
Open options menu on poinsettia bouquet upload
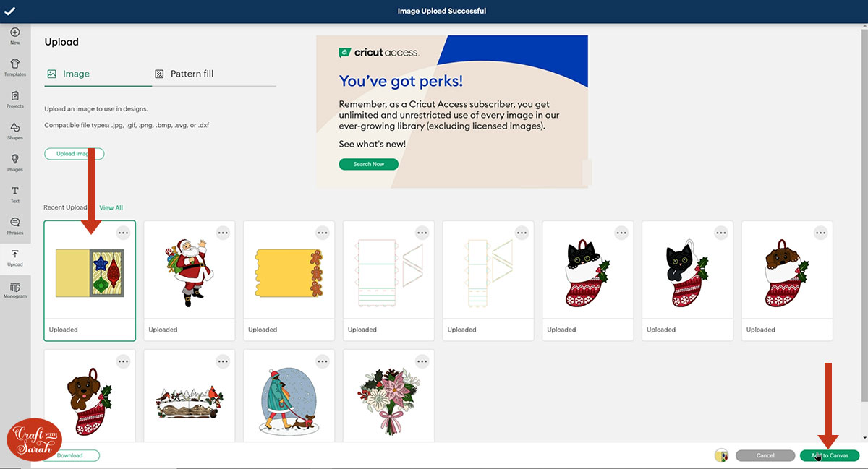click(x=422, y=361)
